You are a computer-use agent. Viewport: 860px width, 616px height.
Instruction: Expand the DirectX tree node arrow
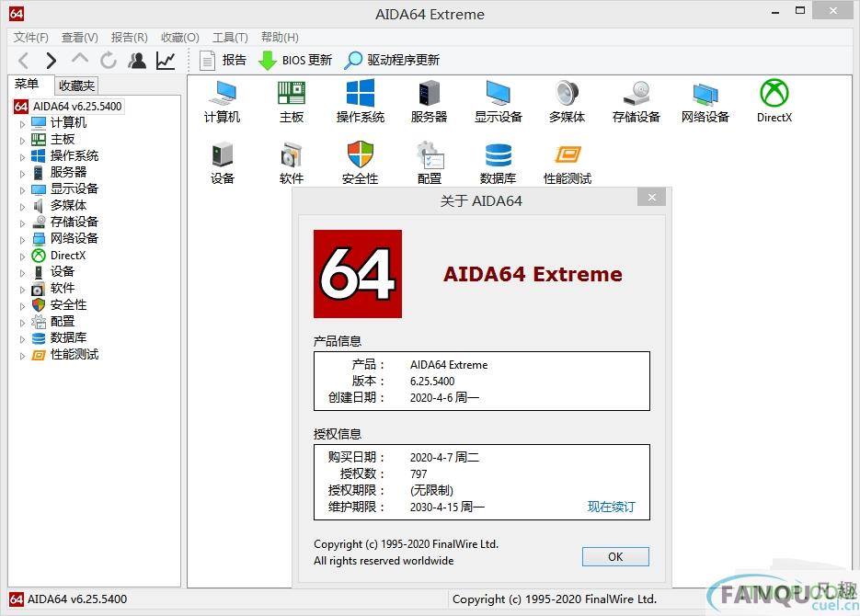click(x=22, y=257)
